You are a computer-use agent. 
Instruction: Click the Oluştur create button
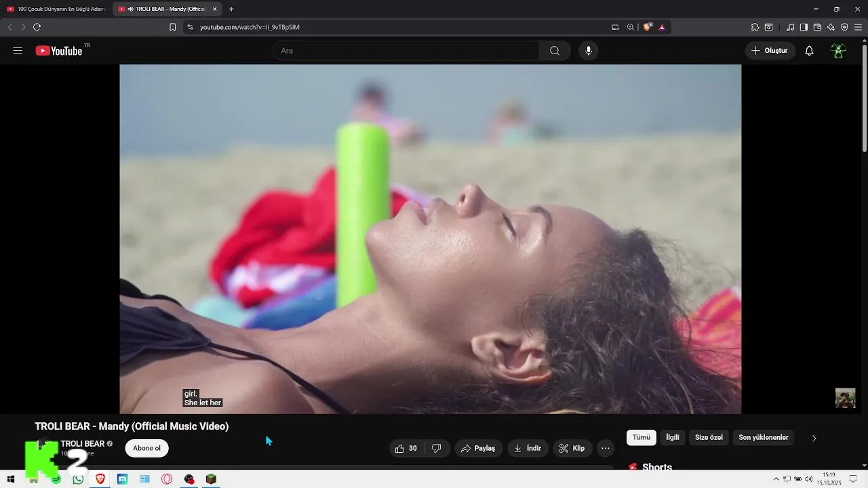coord(770,51)
